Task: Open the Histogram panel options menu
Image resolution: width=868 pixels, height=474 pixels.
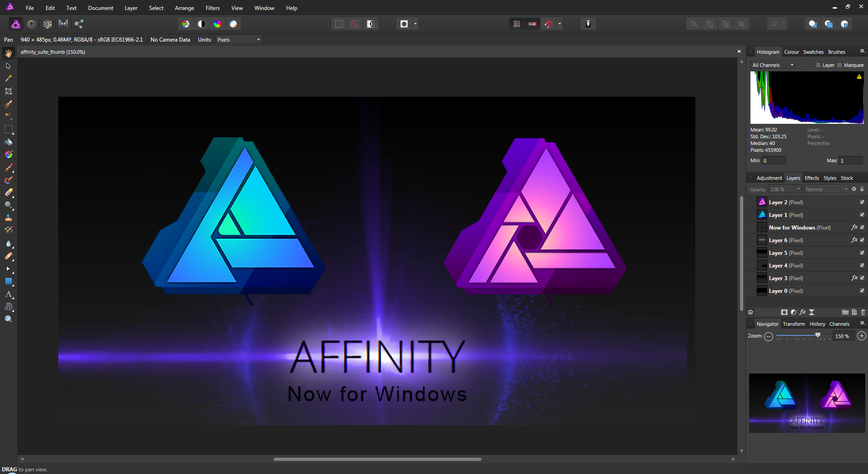Action: (x=862, y=51)
